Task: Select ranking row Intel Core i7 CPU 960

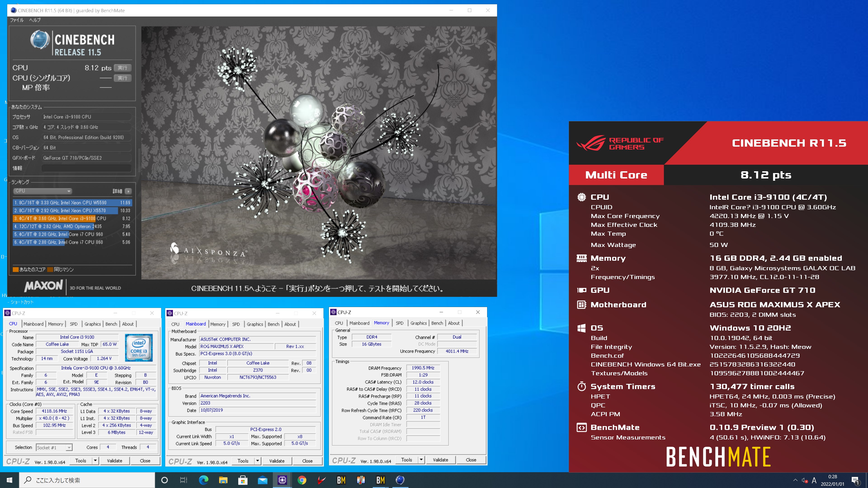Action: [72, 234]
